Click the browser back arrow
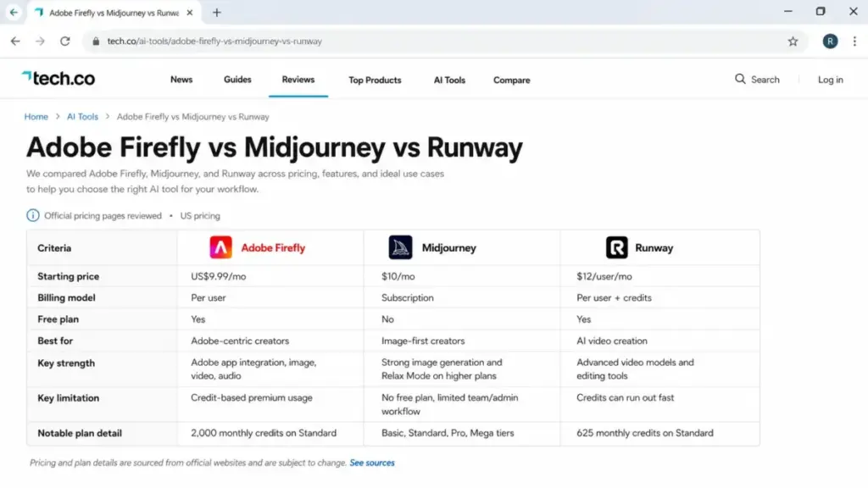This screenshot has height=488, width=868. [x=15, y=41]
